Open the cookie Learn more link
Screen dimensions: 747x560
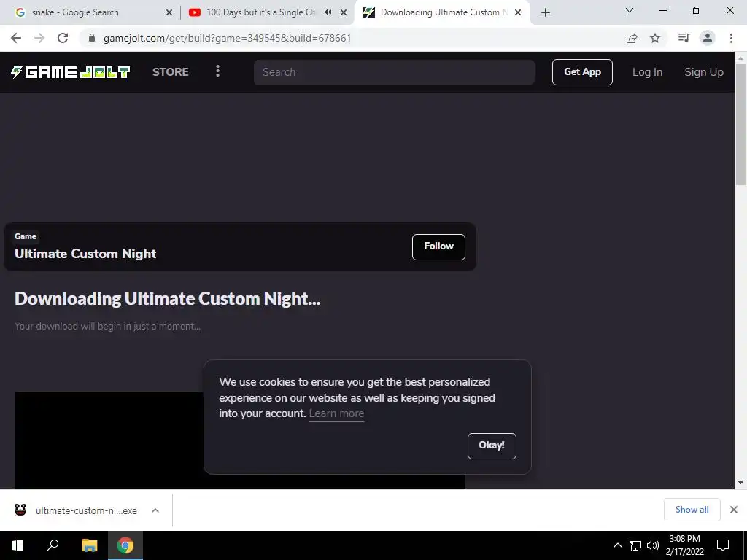click(336, 413)
